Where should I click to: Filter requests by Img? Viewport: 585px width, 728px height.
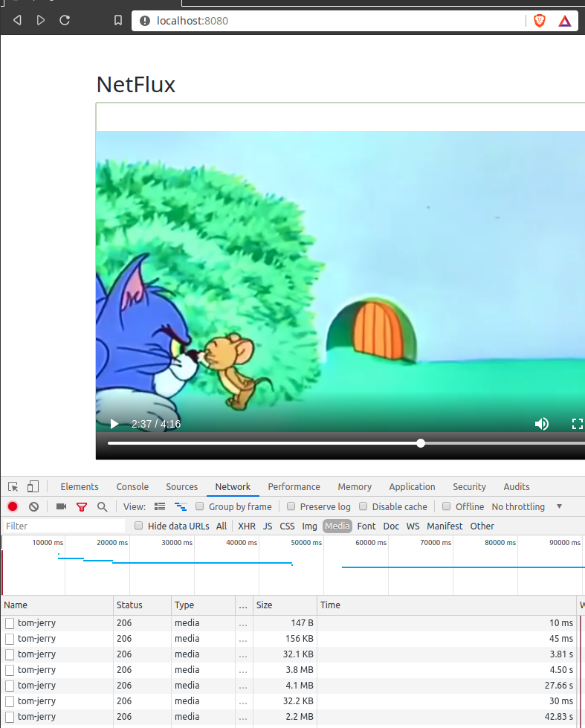click(x=309, y=526)
